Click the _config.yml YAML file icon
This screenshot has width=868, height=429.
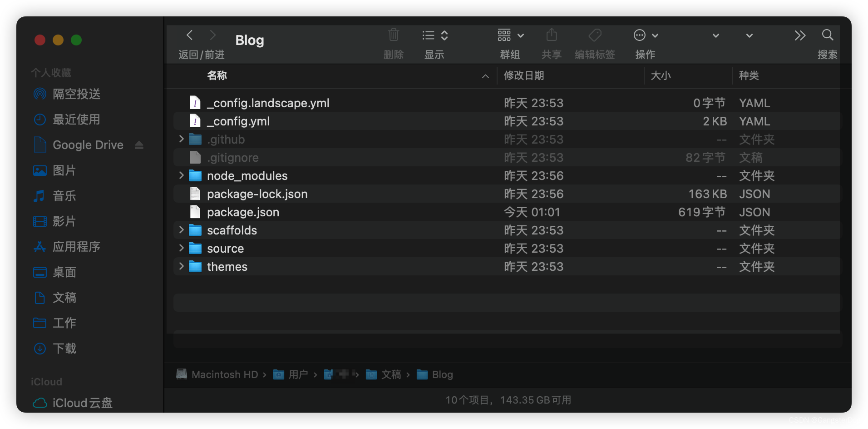[x=195, y=121]
